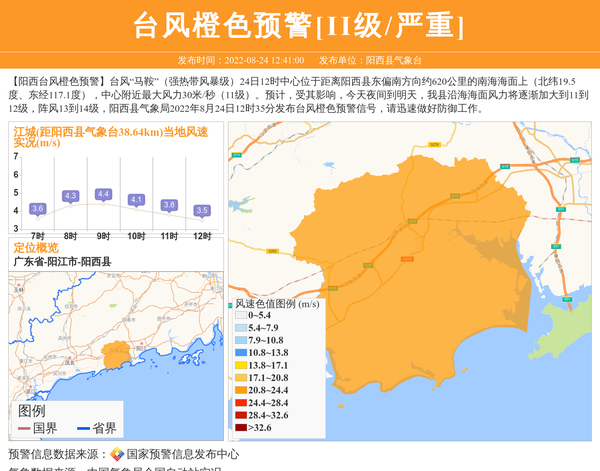Select the 20.8~24.4 orange color swatch

[241, 391]
